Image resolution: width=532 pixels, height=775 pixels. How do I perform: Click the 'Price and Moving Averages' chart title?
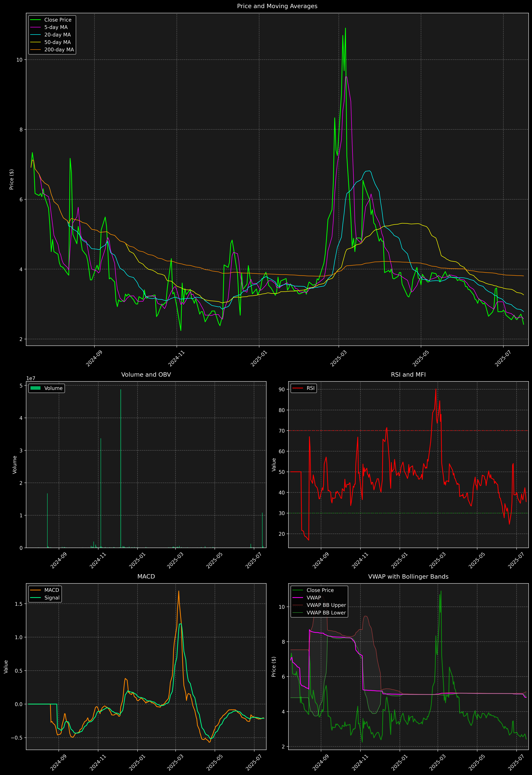(277, 6)
